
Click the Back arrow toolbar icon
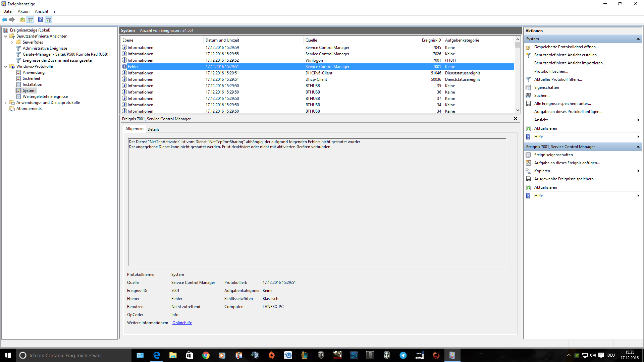(4, 20)
